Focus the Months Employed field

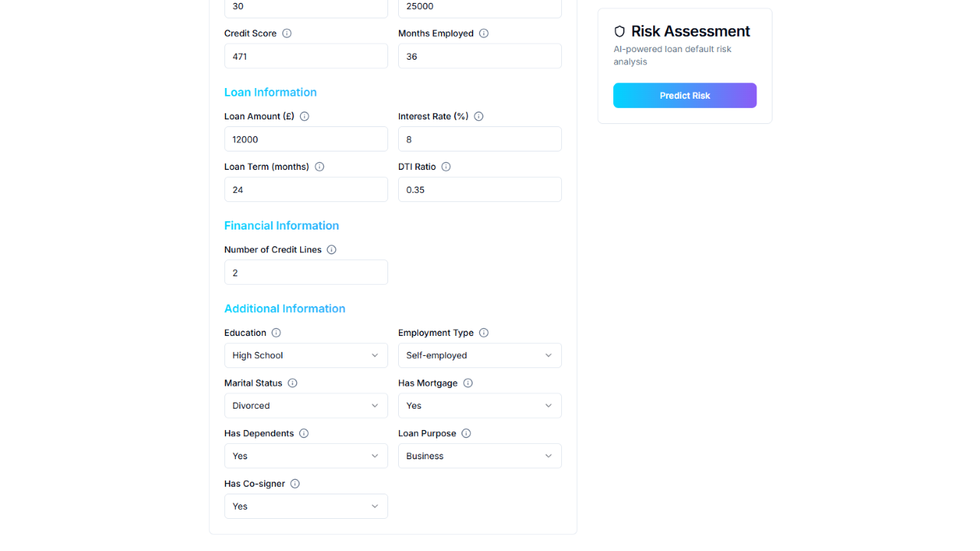[x=480, y=56]
